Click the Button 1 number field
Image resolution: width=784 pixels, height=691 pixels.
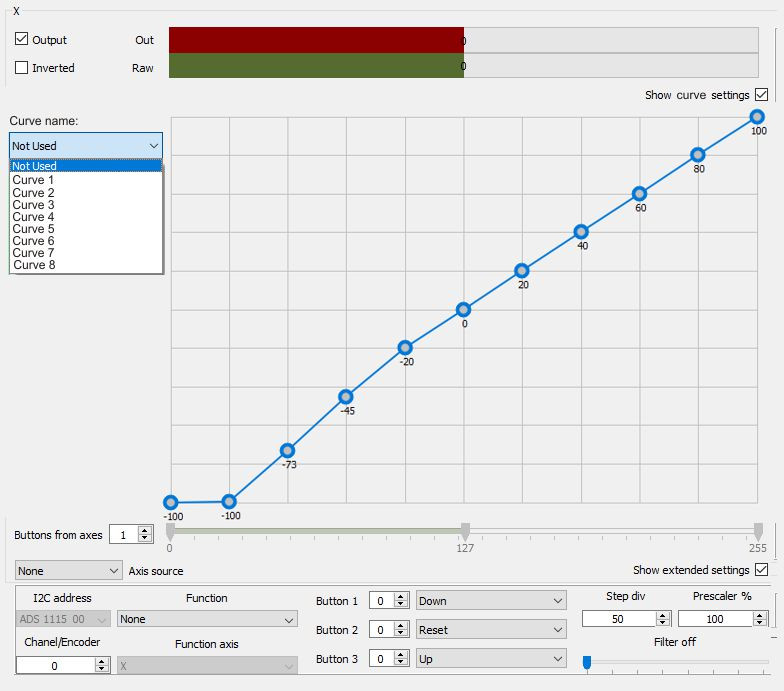click(x=382, y=600)
